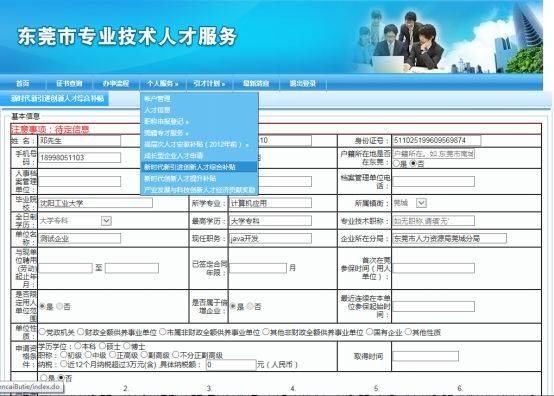Choose the 国有企业 unit type radio
Viewport: 554px width, 396px height.
click(x=370, y=332)
